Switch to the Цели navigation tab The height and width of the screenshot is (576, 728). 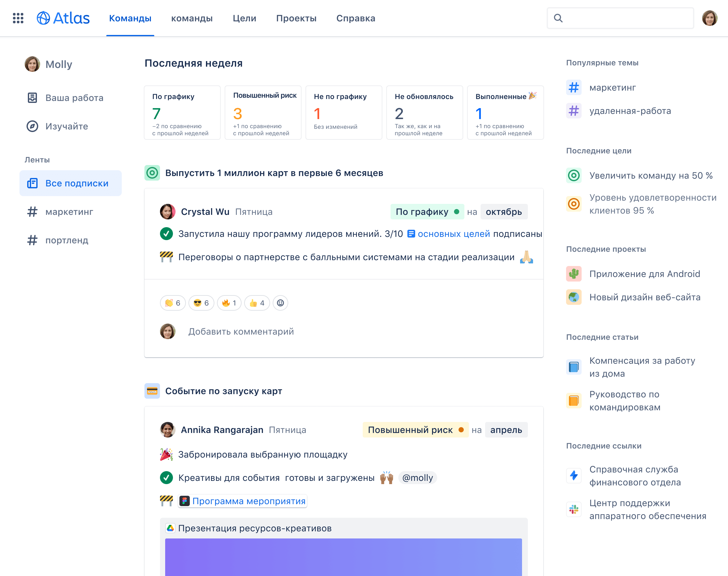tap(244, 18)
